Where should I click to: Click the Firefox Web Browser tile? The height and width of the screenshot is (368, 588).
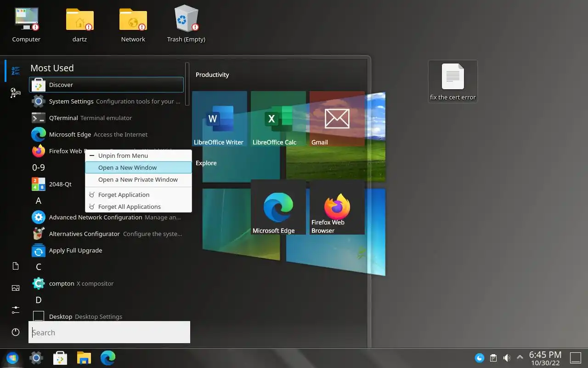pos(337,207)
